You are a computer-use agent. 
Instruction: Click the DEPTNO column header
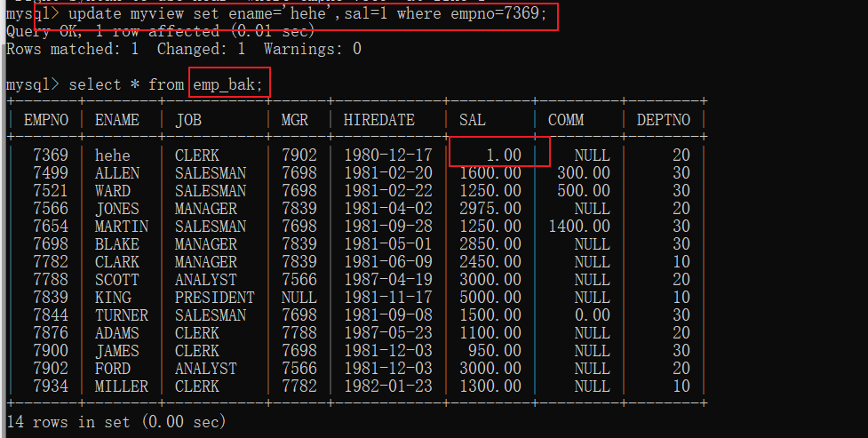point(663,120)
